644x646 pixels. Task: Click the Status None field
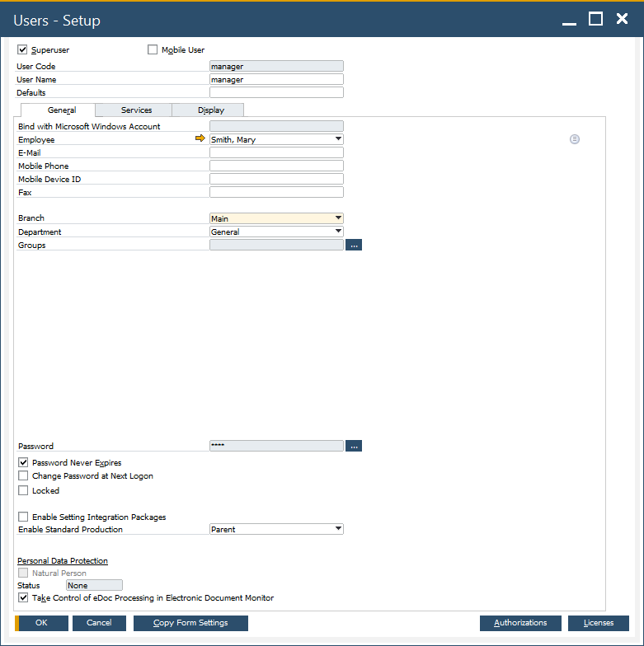94,585
